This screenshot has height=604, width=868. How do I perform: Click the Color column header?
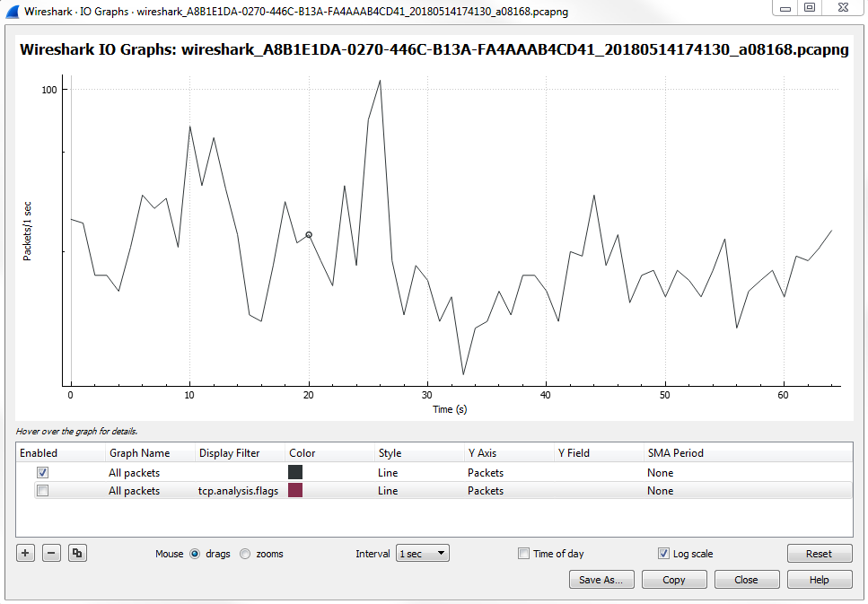pos(329,453)
